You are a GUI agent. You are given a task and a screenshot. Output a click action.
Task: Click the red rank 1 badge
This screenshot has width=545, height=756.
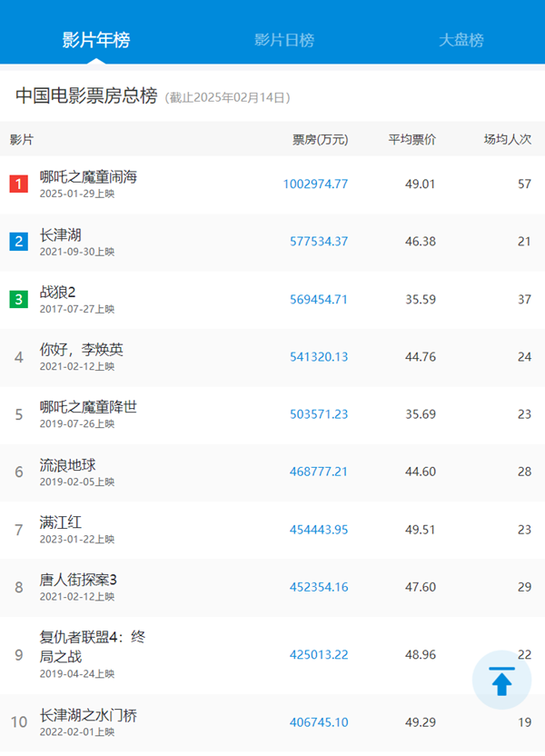(x=19, y=184)
